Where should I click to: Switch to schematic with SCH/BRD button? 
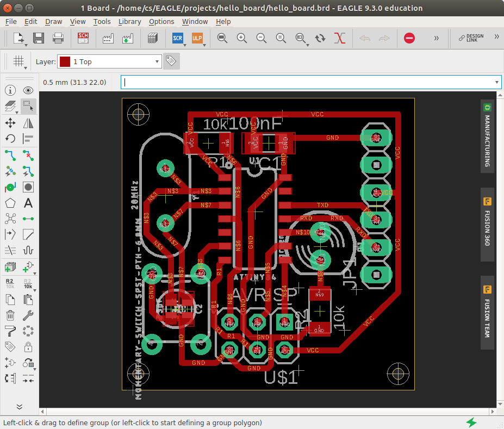[83, 38]
